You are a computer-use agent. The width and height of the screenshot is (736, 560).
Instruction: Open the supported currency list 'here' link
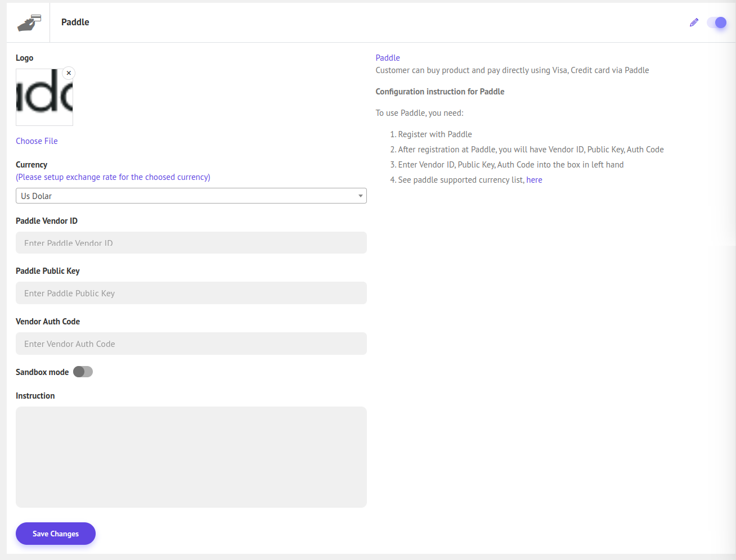coord(534,180)
